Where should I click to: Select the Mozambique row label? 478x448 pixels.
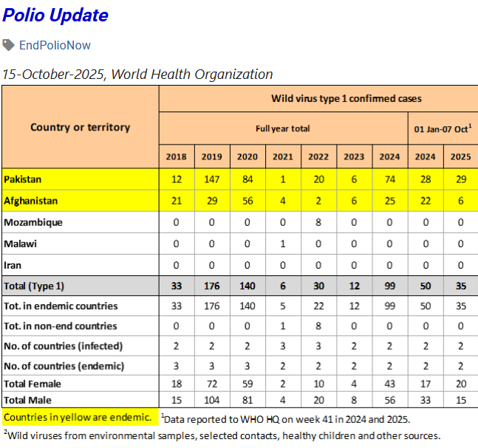33,222
